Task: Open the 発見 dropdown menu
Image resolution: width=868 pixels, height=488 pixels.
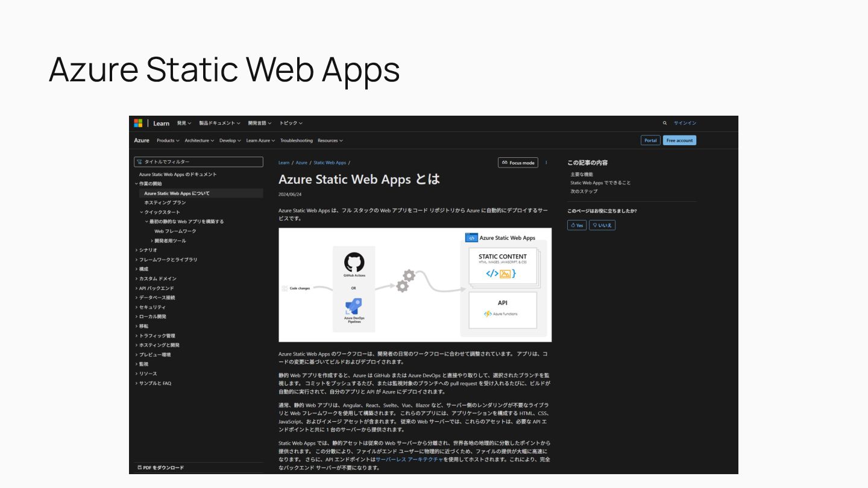Action: click(184, 123)
